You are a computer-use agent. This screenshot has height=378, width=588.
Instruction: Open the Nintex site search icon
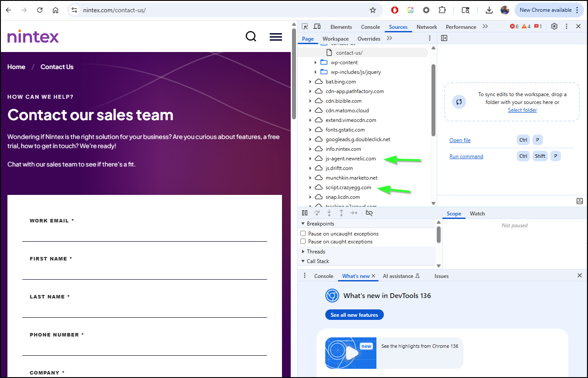tap(251, 36)
